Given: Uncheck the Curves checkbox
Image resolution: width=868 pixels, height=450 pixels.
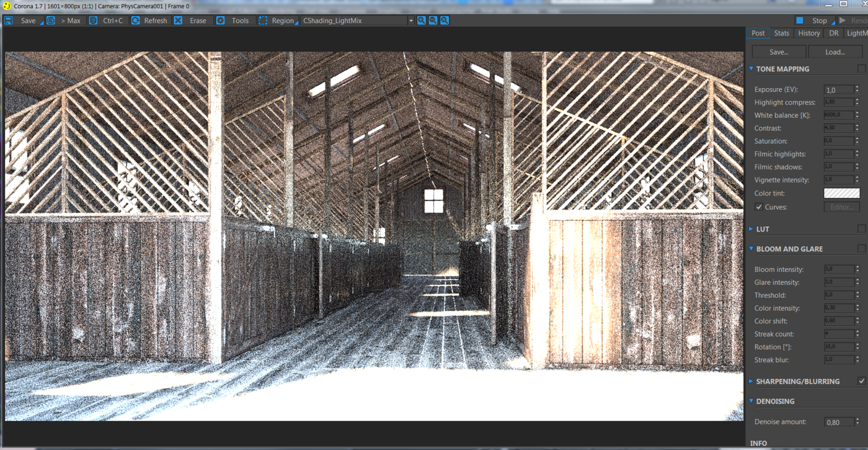Looking at the screenshot, I should pos(759,207).
